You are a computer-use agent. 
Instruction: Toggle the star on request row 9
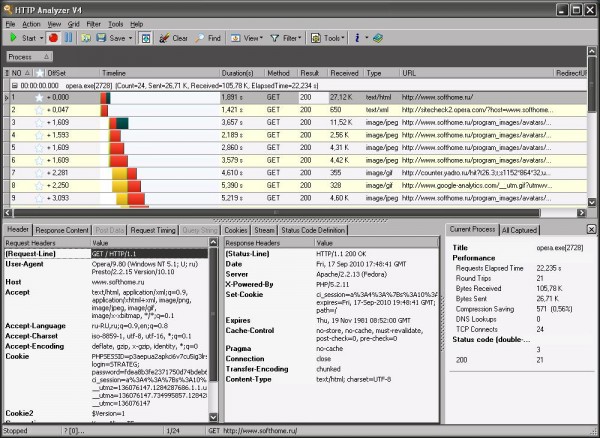(x=39, y=199)
